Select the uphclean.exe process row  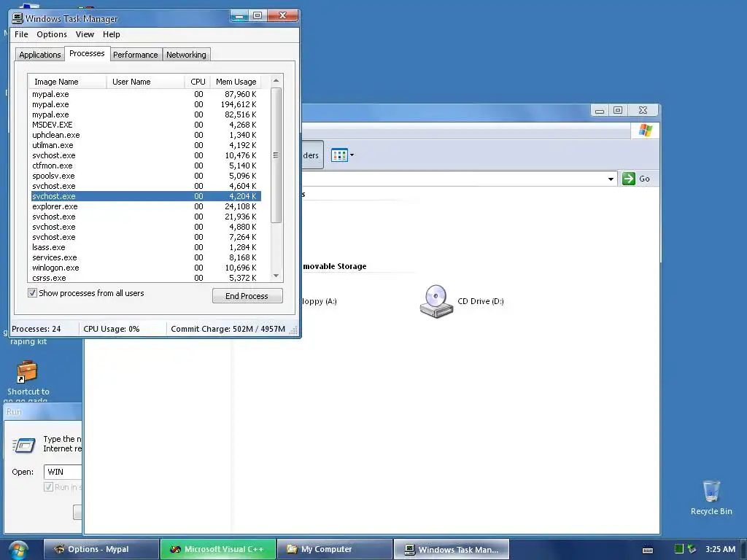point(146,135)
